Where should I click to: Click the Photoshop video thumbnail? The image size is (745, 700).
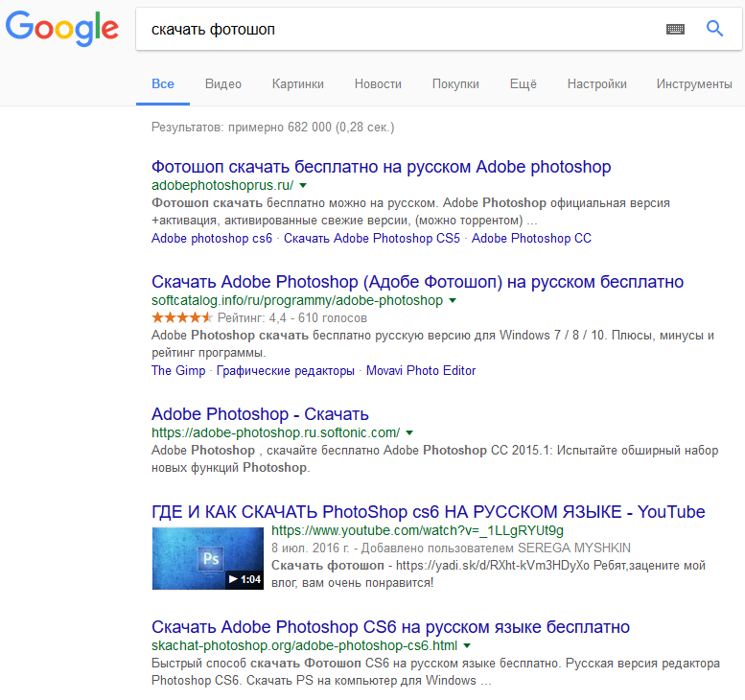click(x=208, y=558)
